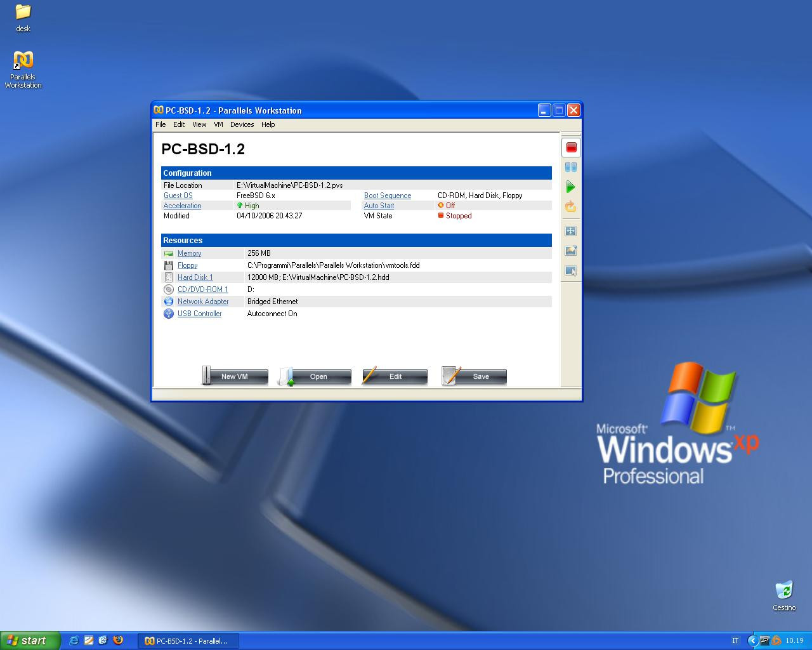
Task: Open the Edit menu
Action: pyautogui.click(x=179, y=124)
